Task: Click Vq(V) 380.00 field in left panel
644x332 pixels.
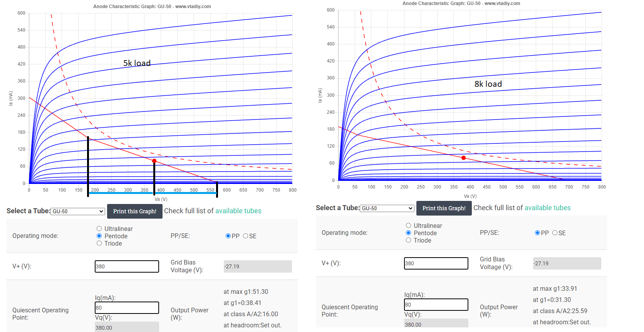Action: (127, 327)
